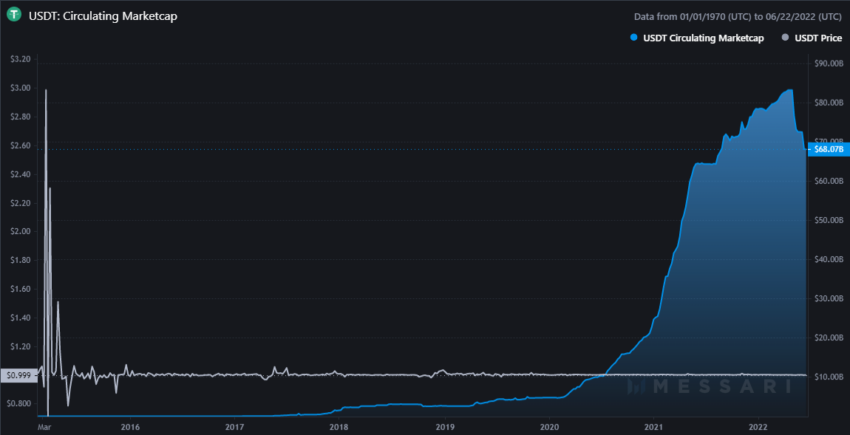This screenshot has height=435, width=850.
Task: Click the $2.40 left axis label
Action: click(x=20, y=174)
